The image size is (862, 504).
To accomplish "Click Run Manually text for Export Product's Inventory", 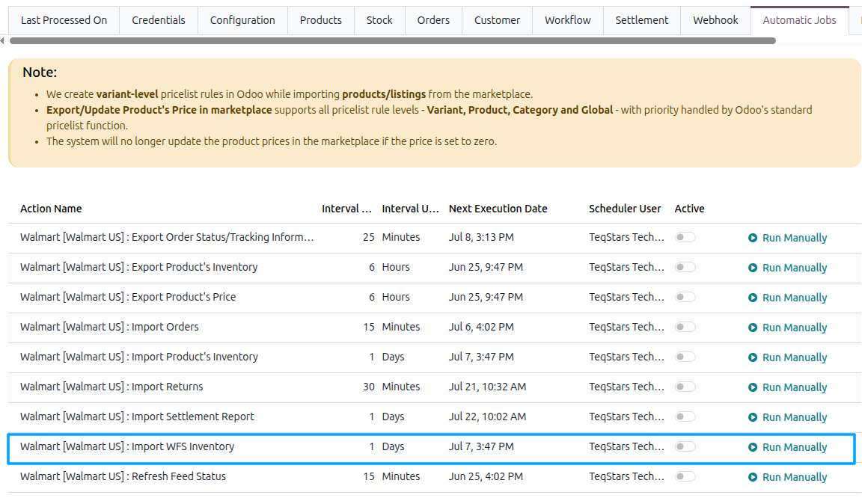I will point(795,268).
